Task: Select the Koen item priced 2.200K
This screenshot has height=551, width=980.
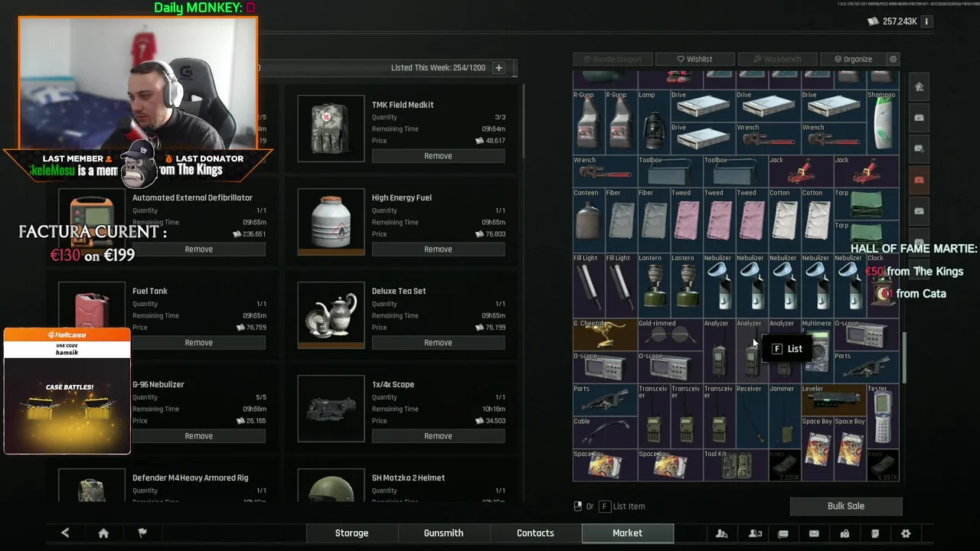Action: 784,465
